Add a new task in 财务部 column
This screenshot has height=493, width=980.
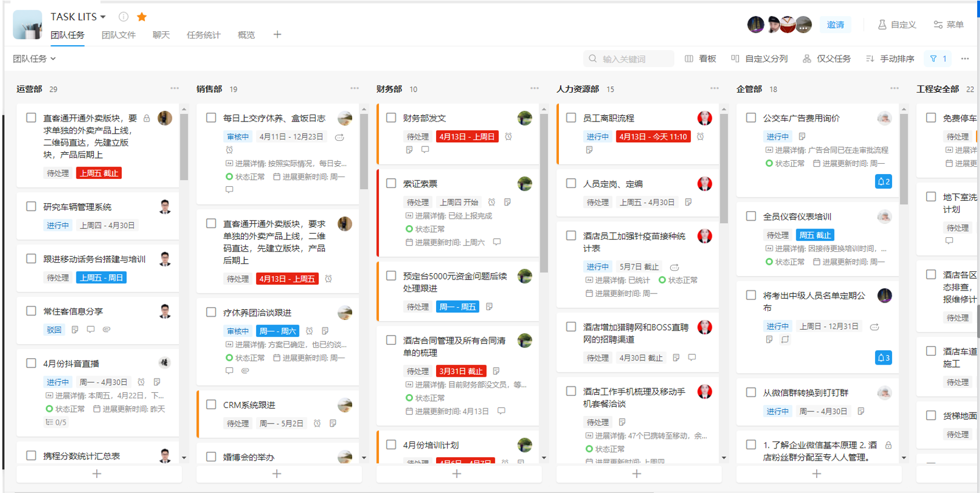coord(456,473)
